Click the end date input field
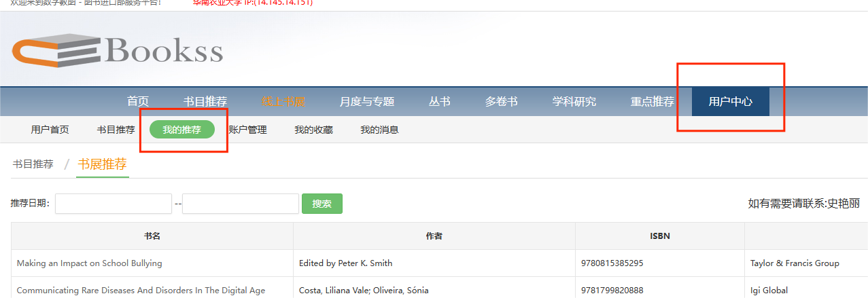This screenshot has width=868, height=298. click(241, 204)
